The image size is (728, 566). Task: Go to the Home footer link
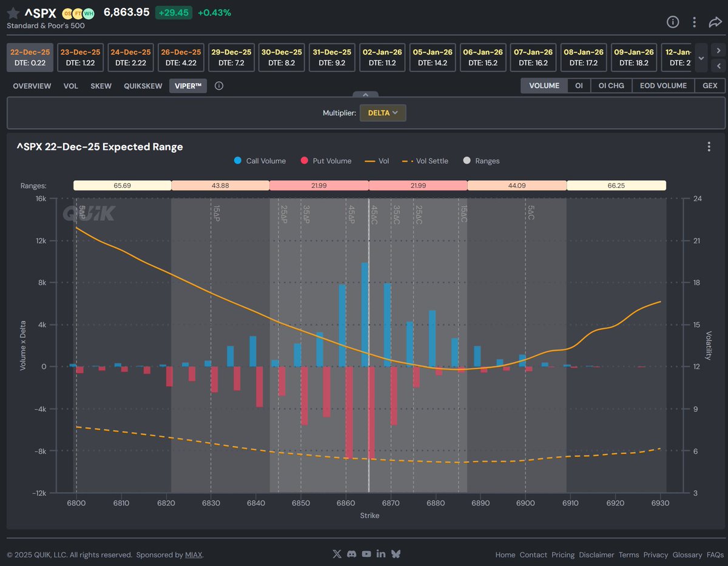pos(505,554)
